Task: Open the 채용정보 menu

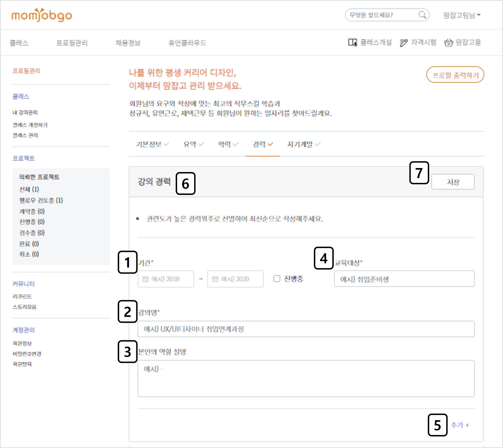Action: pyautogui.click(x=128, y=43)
